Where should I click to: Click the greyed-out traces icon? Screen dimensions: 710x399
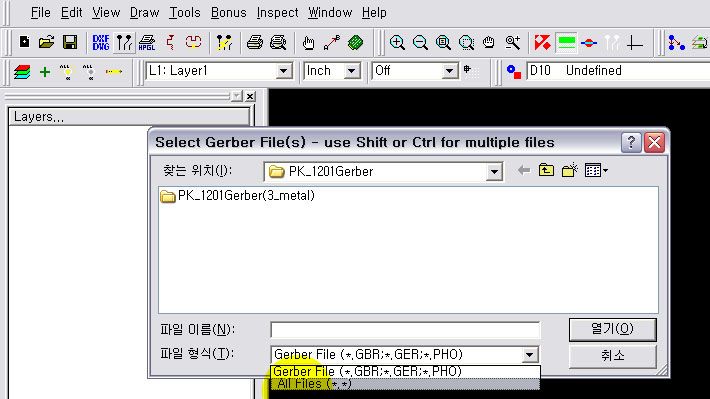612,43
